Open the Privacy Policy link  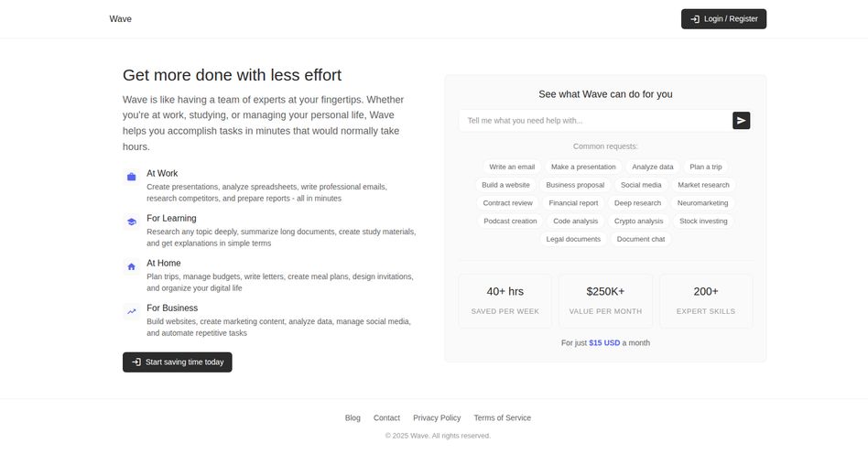click(437, 418)
